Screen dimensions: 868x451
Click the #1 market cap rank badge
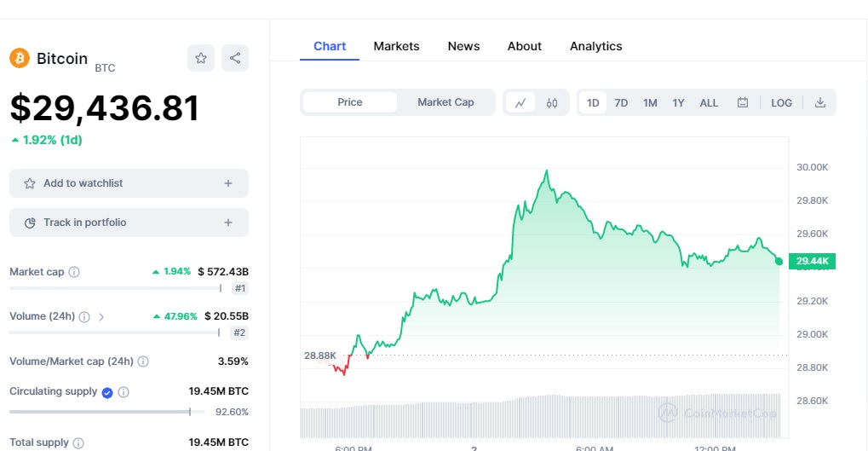click(x=239, y=288)
